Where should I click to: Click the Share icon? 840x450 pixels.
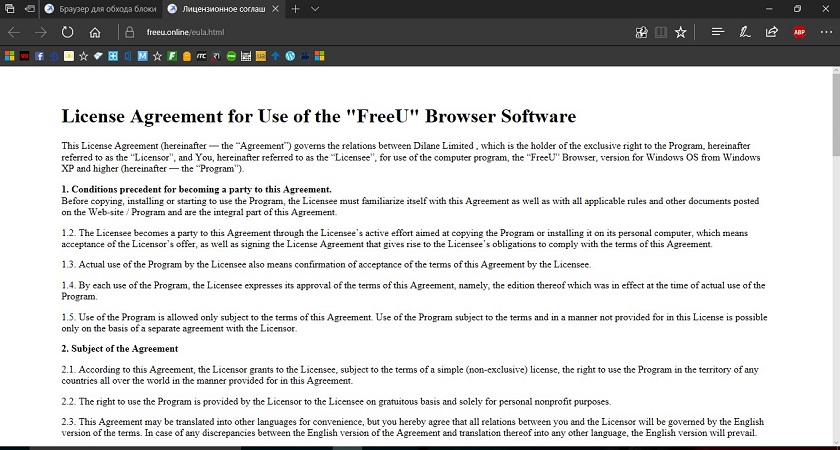772,32
